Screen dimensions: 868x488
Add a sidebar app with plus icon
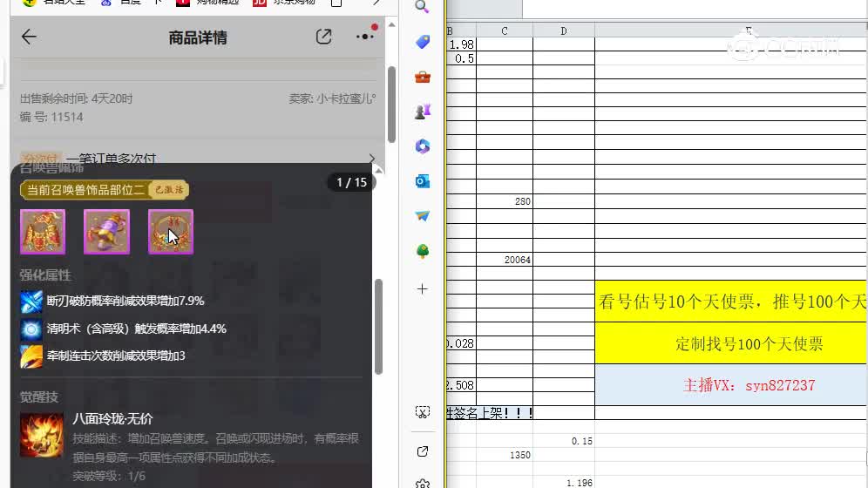tap(423, 288)
